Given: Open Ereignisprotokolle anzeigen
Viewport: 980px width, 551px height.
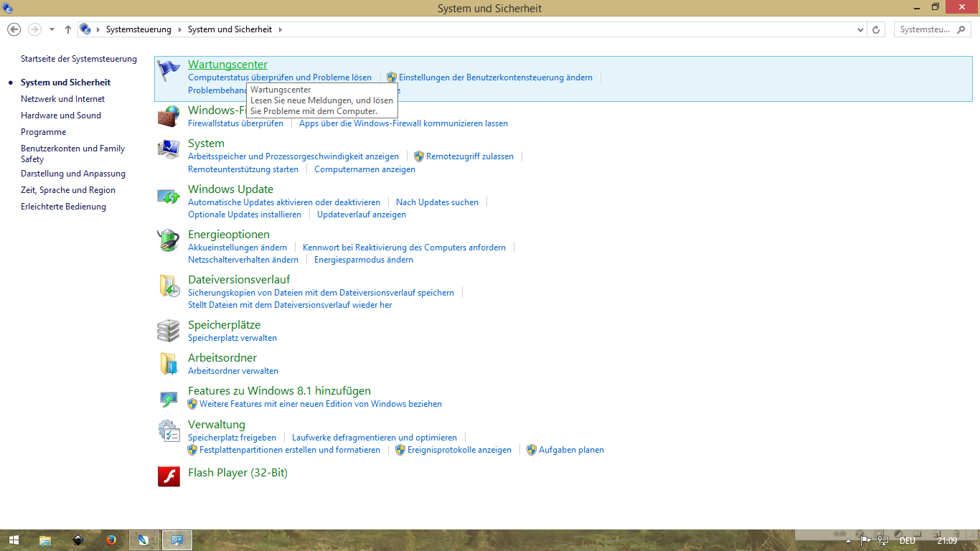Looking at the screenshot, I should click(x=459, y=450).
